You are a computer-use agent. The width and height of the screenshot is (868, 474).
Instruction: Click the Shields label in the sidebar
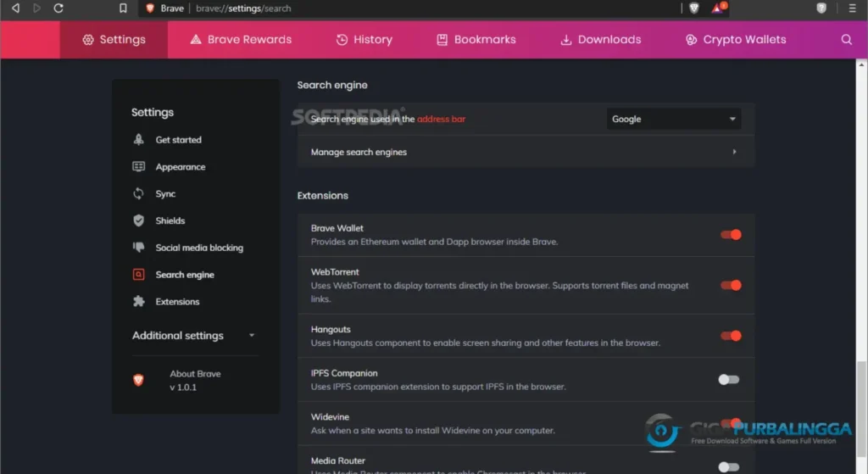(170, 220)
